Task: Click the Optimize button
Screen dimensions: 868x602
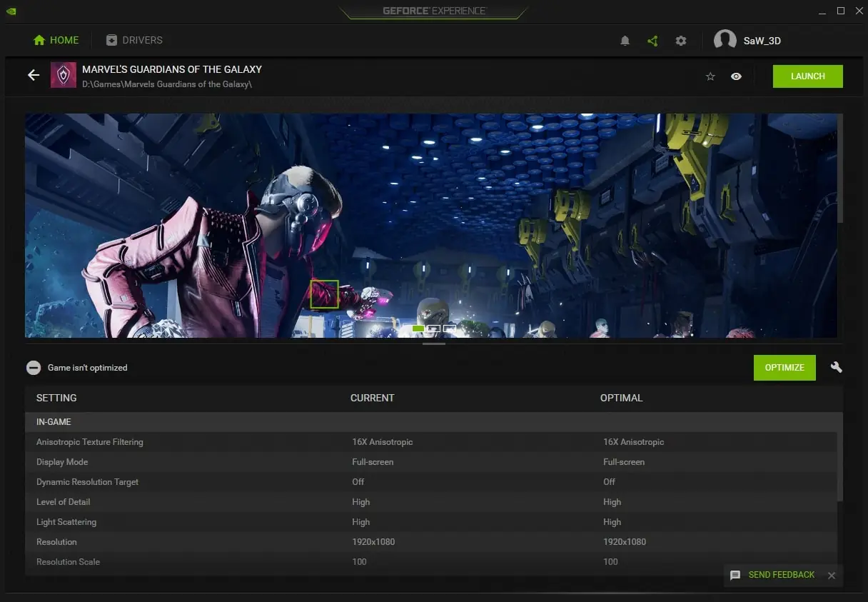Action: (784, 367)
